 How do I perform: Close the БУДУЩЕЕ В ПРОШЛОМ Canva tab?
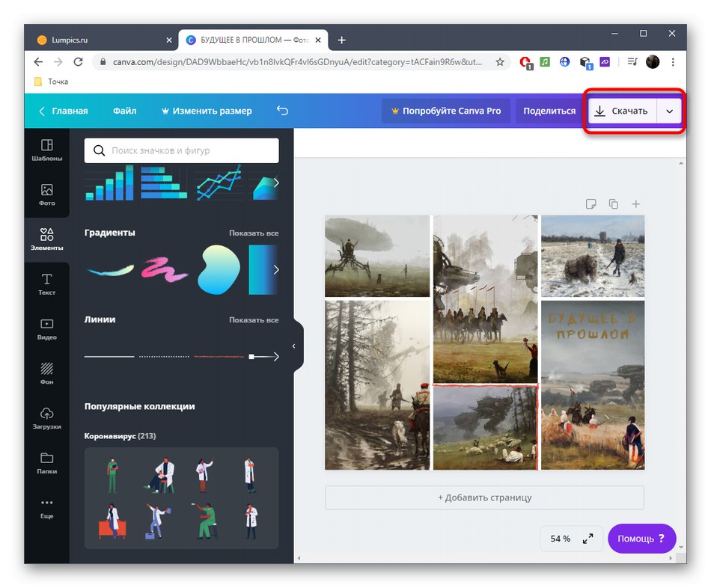click(318, 40)
